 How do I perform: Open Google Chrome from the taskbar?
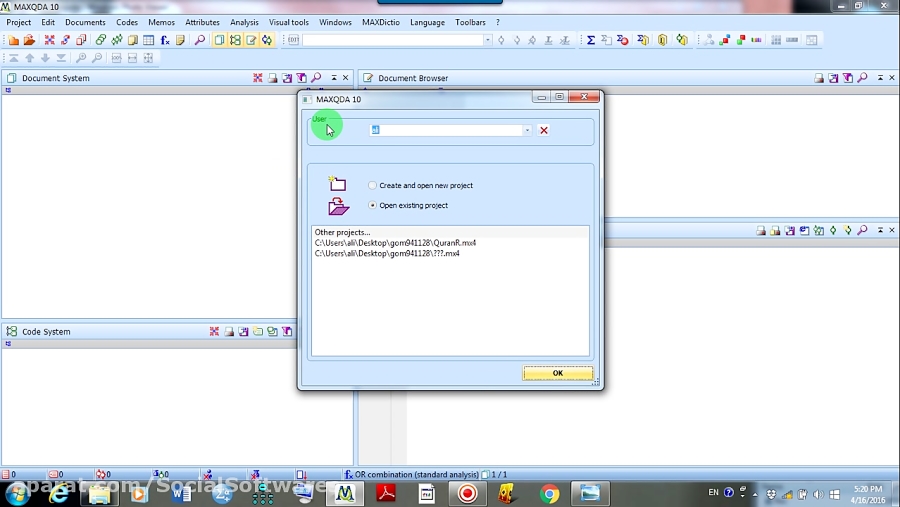(x=549, y=494)
